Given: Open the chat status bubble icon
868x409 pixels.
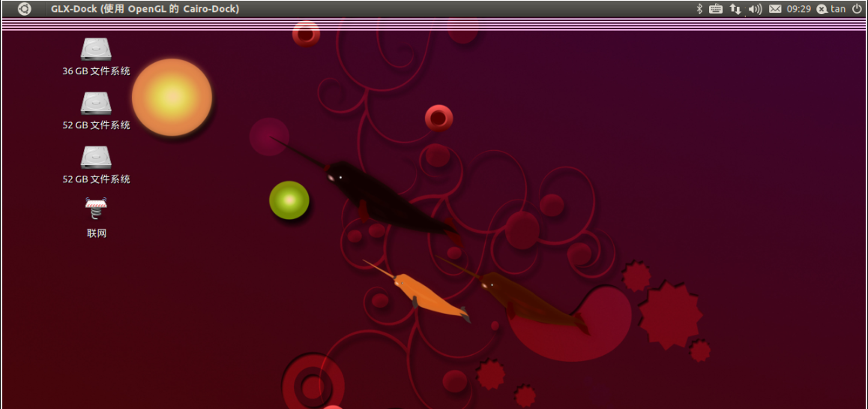Looking at the screenshot, I should pyautogui.click(x=822, y=9).
